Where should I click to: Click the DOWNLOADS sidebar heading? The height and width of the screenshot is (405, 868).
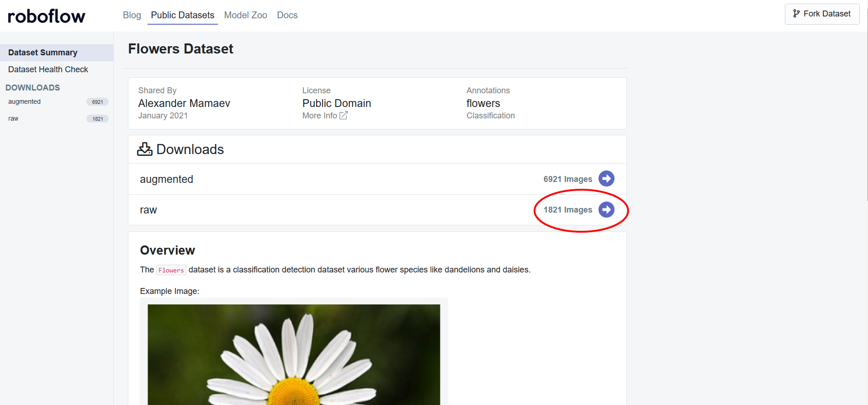[x=32, y=88]
